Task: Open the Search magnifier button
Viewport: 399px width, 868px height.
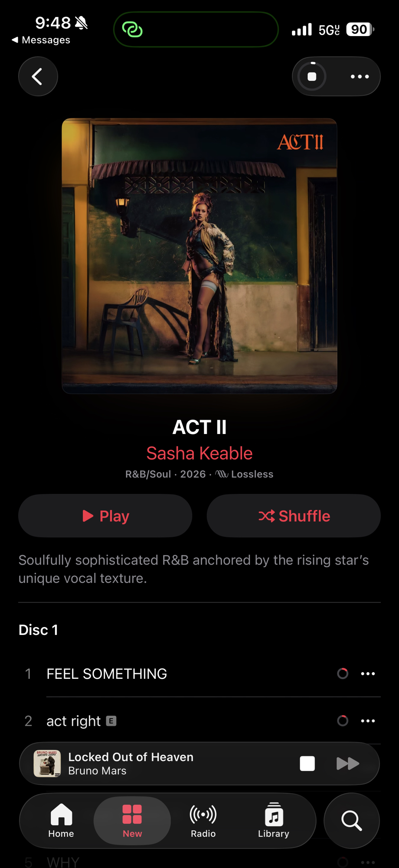Action: (352, 821)
